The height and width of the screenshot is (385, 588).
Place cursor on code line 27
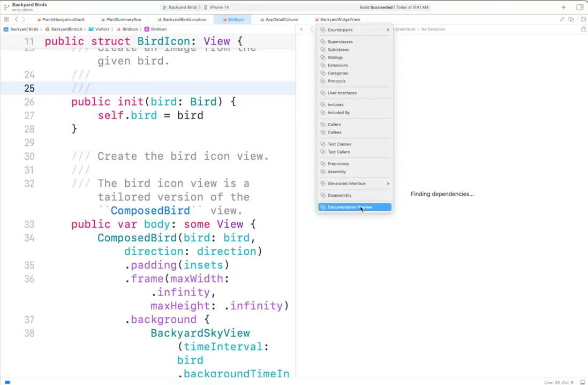[150, 115]
